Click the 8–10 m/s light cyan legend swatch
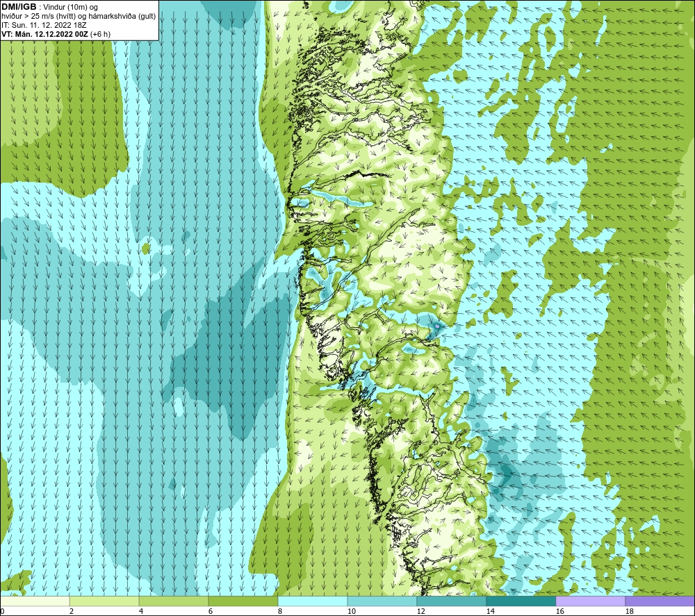Image resolution: width=695 pixels, height=616 pixels. pos(313,601)
